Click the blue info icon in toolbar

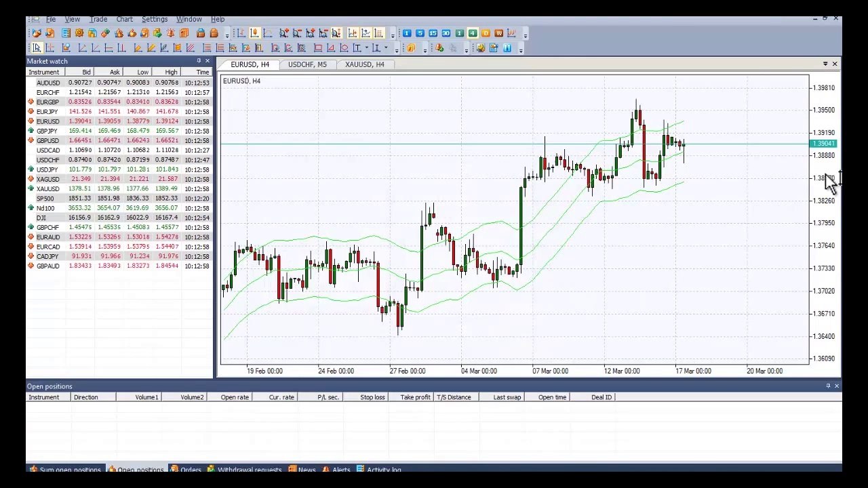pyautogui.click(x=507, y=47)
